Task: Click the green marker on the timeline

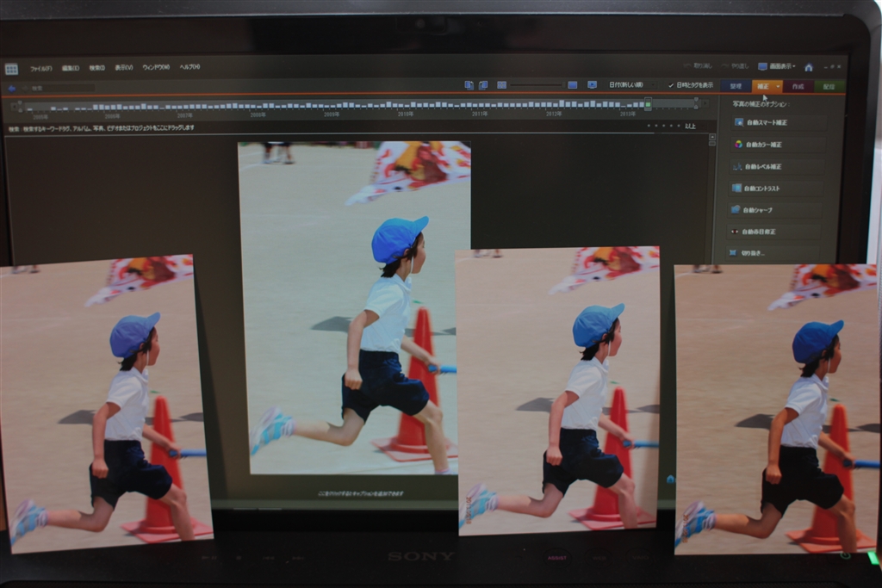Action: click(648, 104)
